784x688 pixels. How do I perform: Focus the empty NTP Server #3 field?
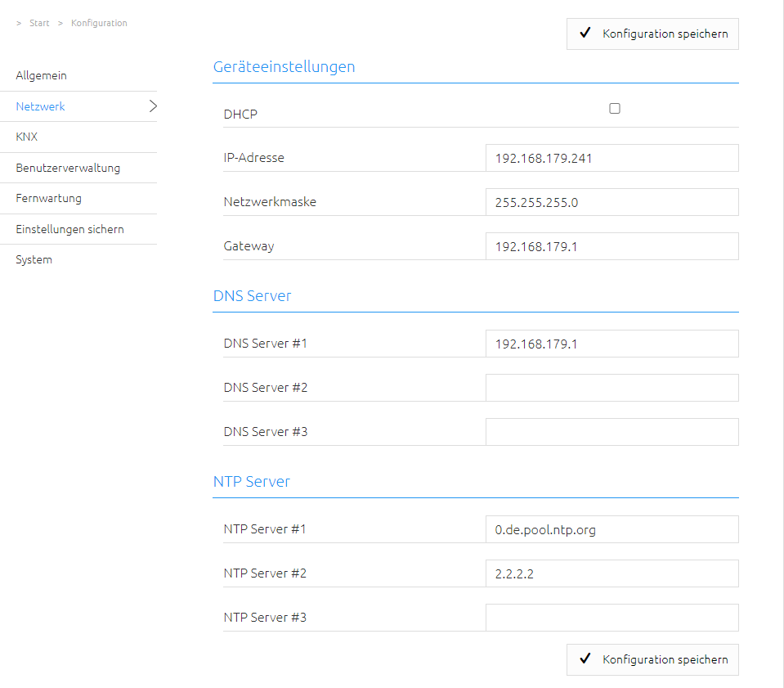click(x=612, y=618)
